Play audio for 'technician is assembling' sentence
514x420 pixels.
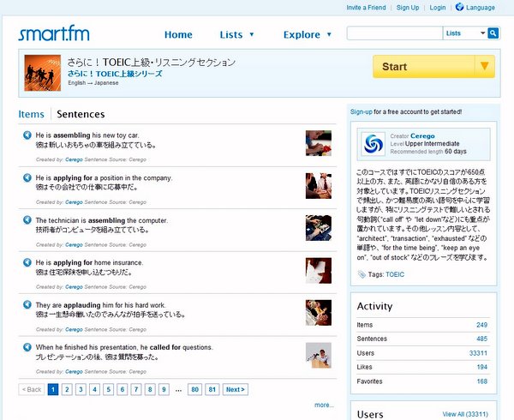tap(27, 220)
